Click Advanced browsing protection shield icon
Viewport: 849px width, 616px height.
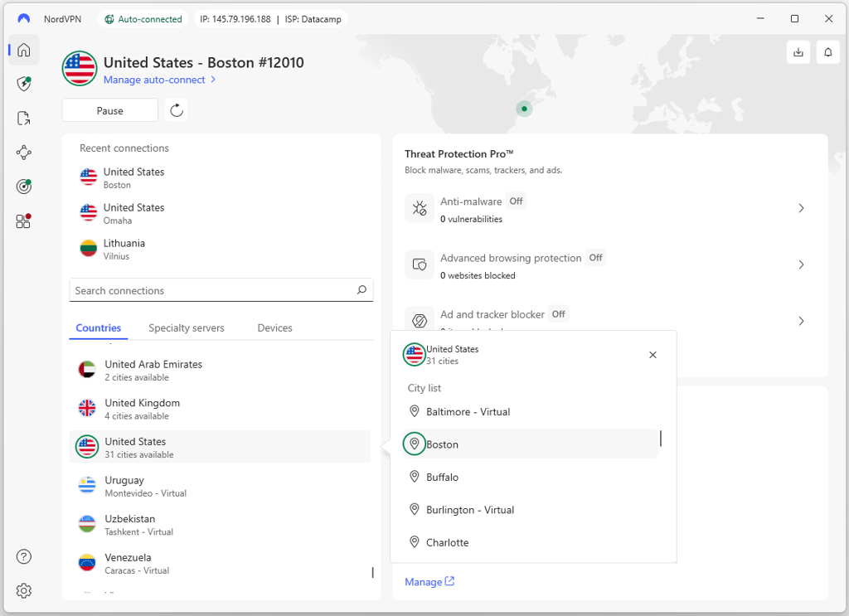(420, 264)
